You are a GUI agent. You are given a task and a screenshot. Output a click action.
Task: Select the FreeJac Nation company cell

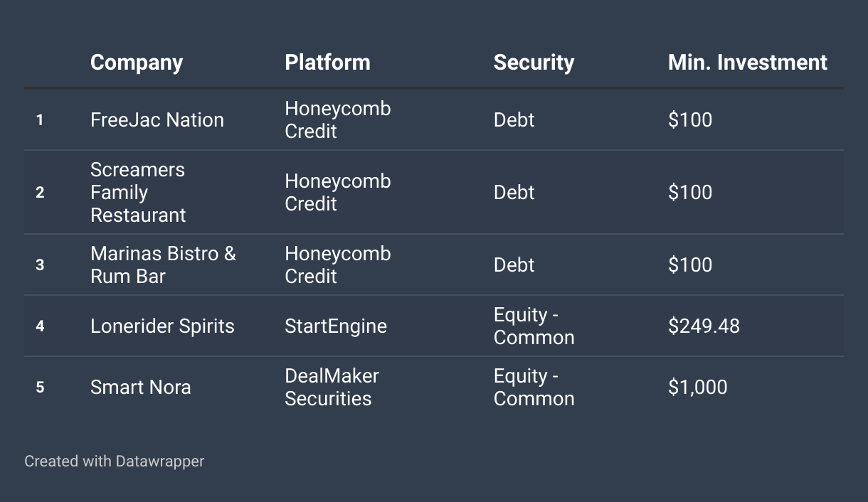pyautogui.click(x=157, y=120)
